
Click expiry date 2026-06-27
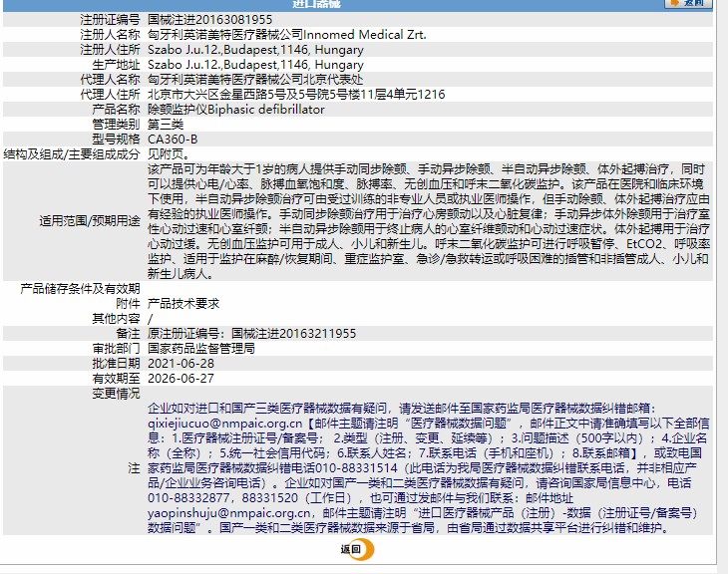pyautogui.click(x=181, y=378)
